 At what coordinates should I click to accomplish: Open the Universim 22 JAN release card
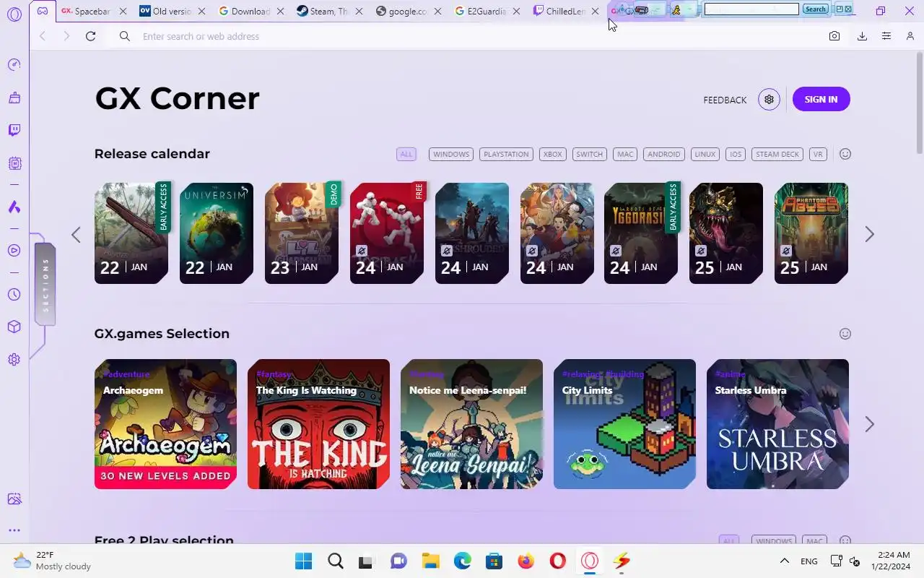pos(217,233)
